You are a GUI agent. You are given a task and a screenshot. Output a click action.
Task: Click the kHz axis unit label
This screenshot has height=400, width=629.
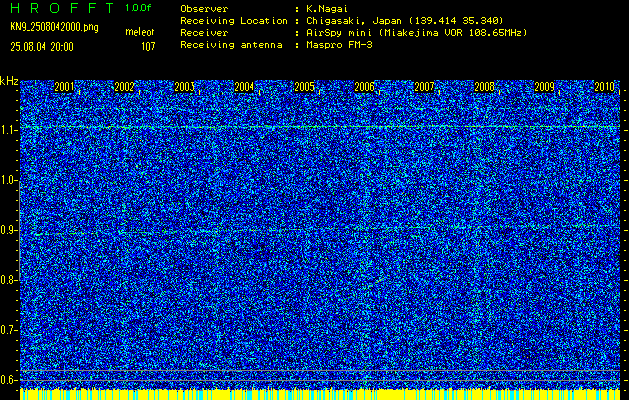click(x=9, y=81)
